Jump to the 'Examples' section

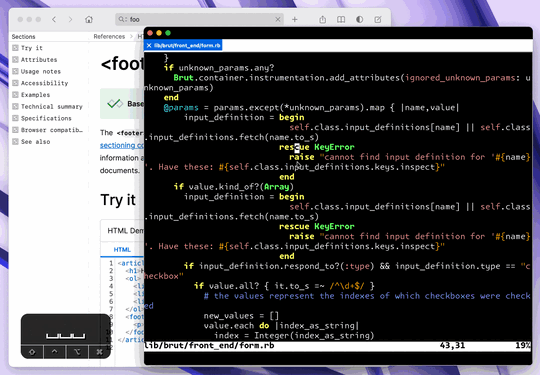pyautogui.click(x=35, y=95)
